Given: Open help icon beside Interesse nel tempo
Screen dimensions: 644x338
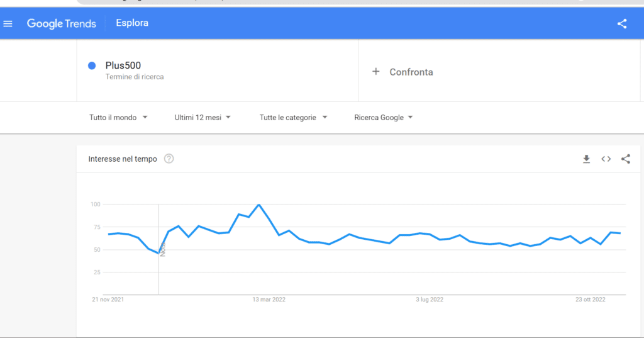Looking at the screenshot, I should tap(169, 159).
